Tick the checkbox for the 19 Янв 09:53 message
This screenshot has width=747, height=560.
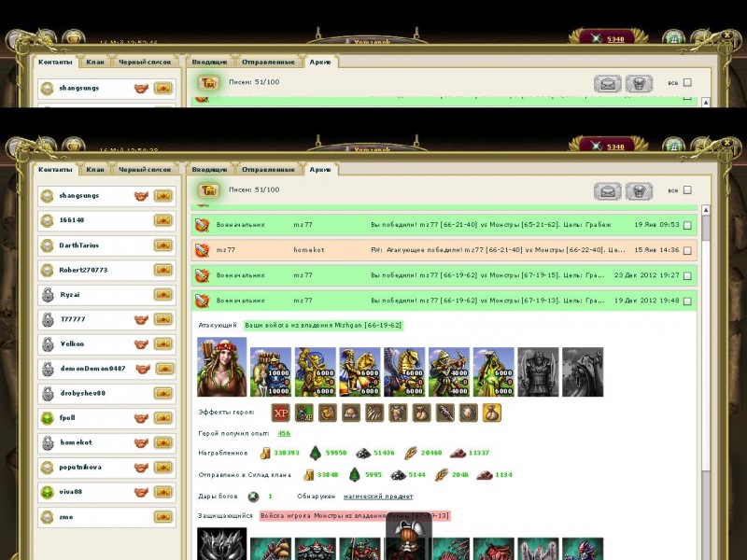(687, 225)
